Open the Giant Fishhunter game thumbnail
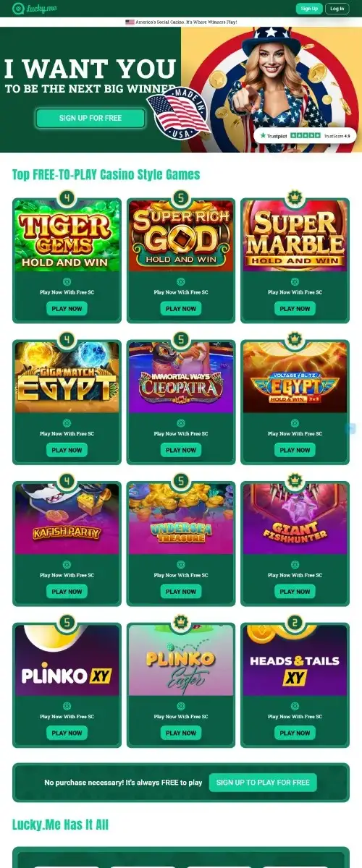 pos(295,519)
